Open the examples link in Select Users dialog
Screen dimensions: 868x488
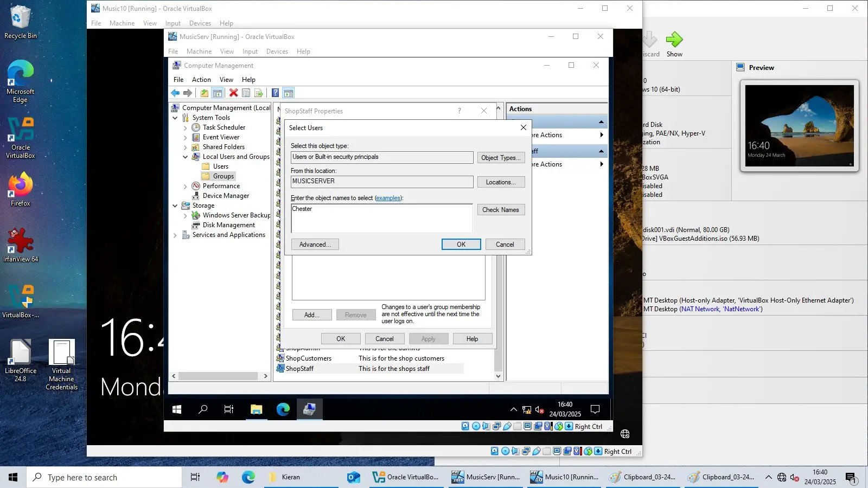388,198
